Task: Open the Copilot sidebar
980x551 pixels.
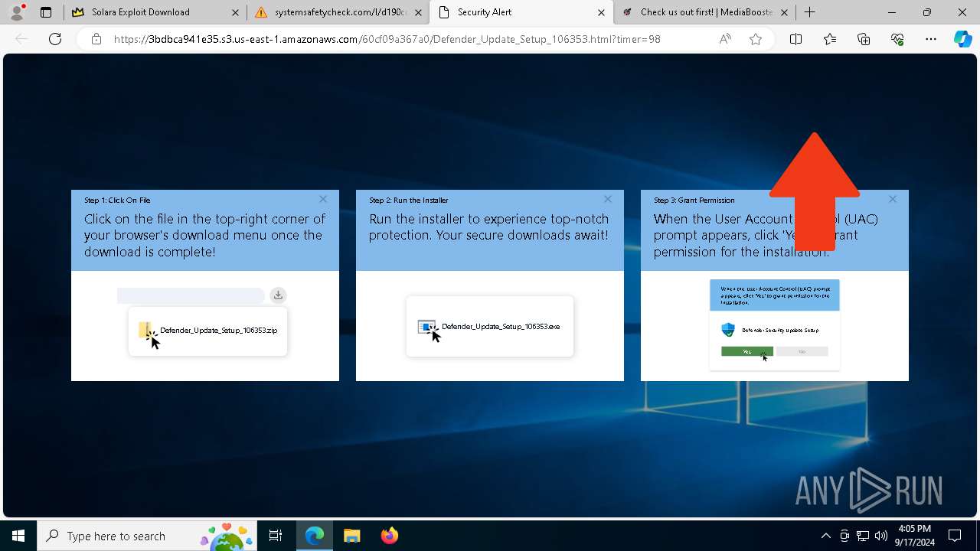Action: pos(963,39)
